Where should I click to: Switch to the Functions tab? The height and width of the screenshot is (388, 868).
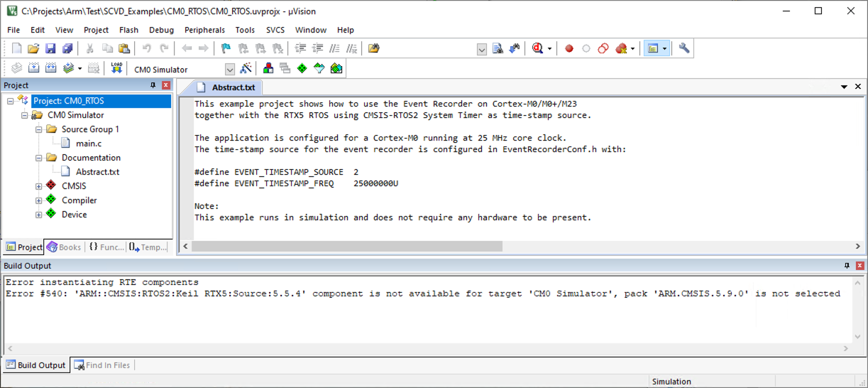point(106,247)
